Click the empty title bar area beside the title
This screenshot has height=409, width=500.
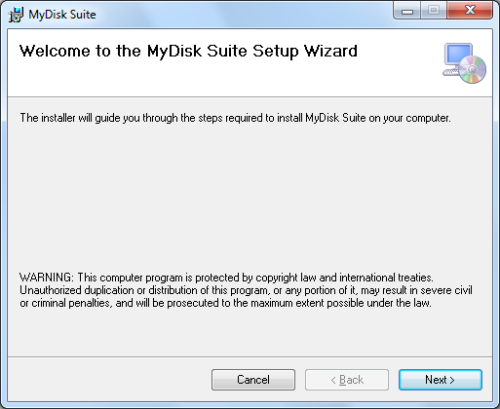243,14
